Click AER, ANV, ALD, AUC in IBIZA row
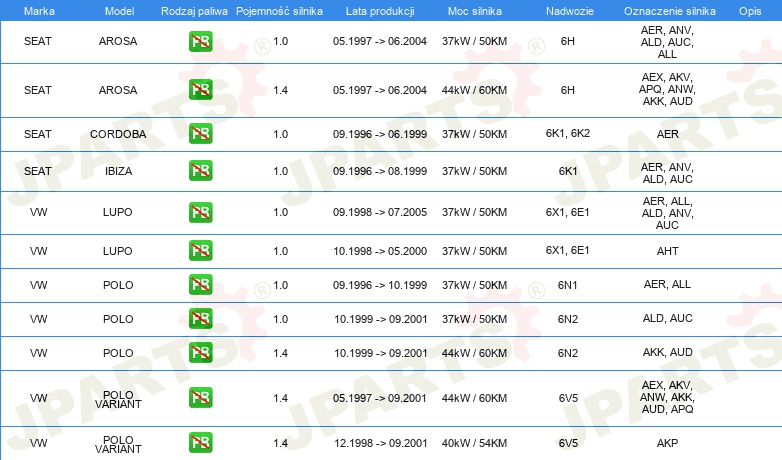This screenshot has height=460, width=782. coord(667,173)
